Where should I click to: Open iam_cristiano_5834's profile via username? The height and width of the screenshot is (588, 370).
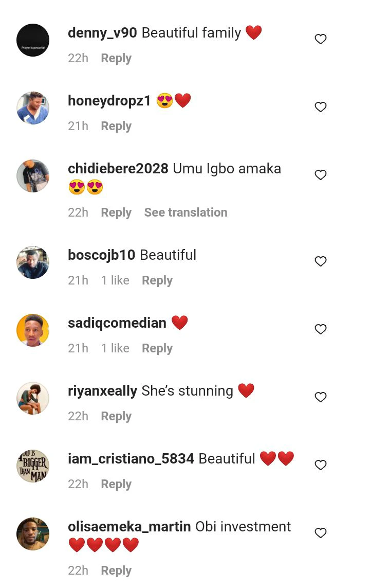pyautogui.click(x=131, y=459)
